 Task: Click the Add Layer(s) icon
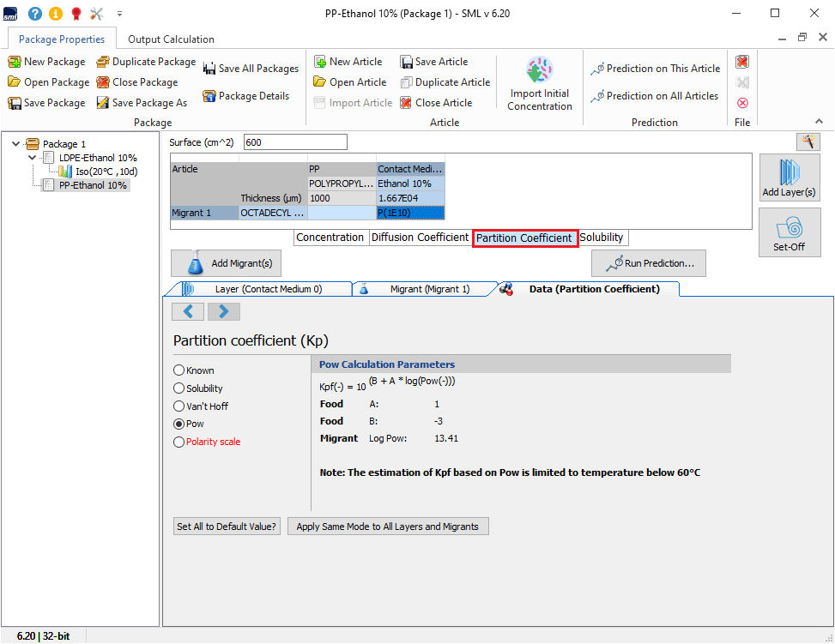pos(789,177)
